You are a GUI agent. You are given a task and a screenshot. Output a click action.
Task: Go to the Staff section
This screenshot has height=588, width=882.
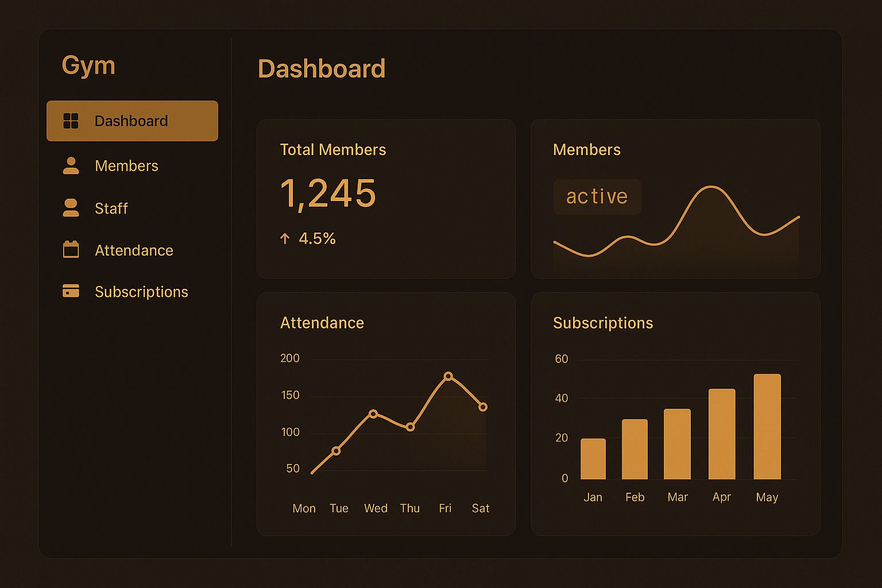[111, 208]
